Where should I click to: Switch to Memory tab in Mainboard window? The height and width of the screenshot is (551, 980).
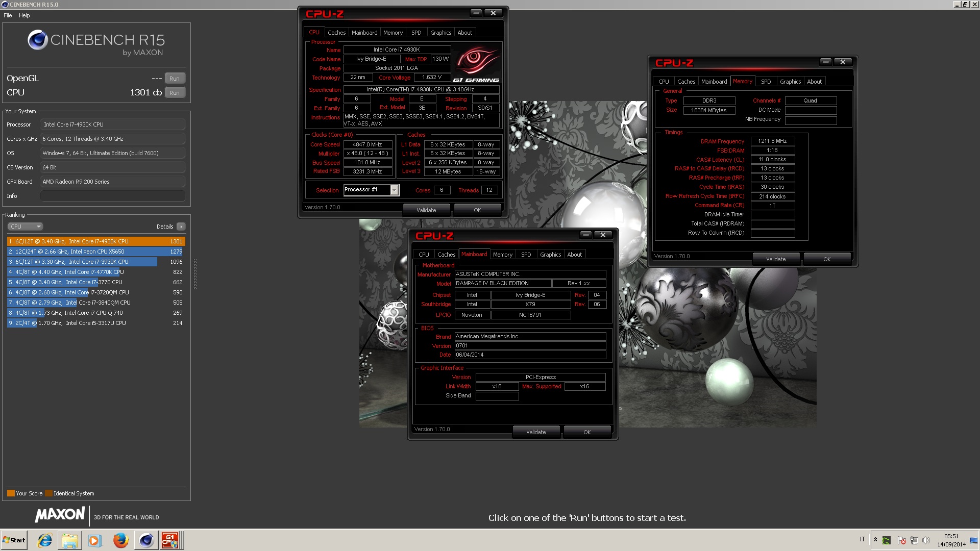(503, 255)
